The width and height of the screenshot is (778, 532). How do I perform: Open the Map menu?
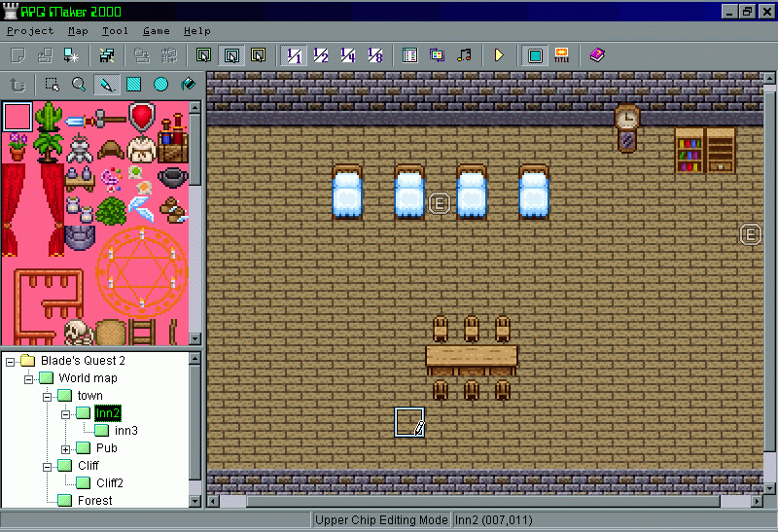(78, 31)
